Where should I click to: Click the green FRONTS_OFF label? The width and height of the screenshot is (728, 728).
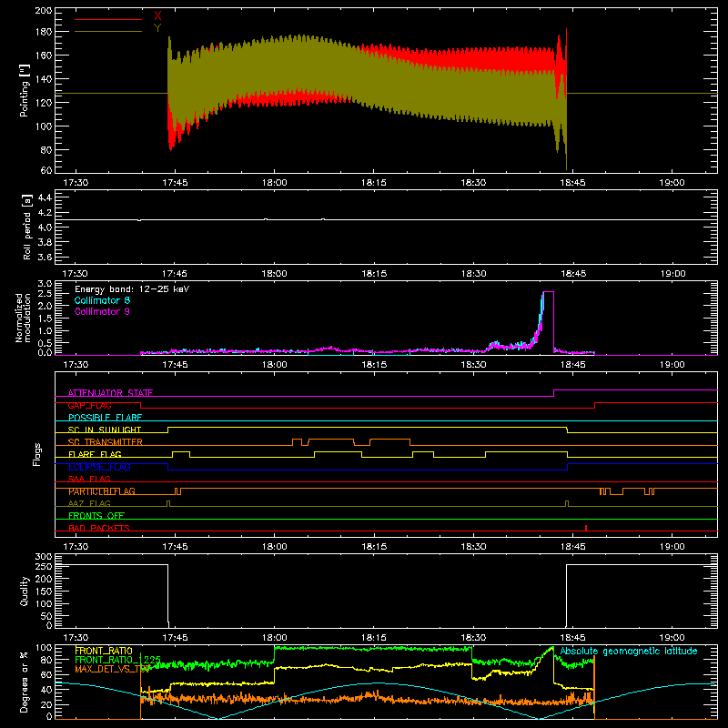[x=96, y=515]
